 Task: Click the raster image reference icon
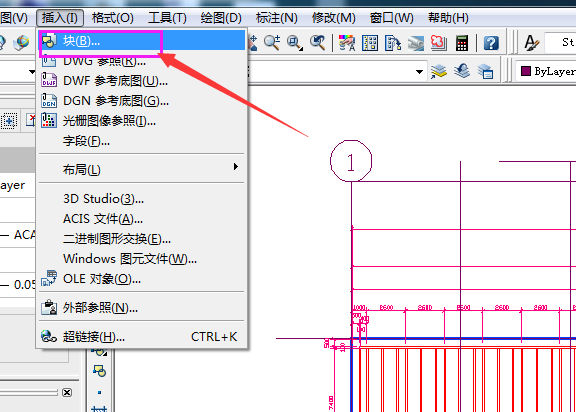[49, 120]
